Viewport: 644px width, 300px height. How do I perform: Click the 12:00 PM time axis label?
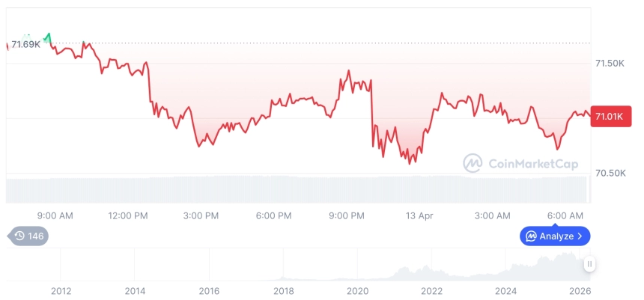(x=128, y=215)
